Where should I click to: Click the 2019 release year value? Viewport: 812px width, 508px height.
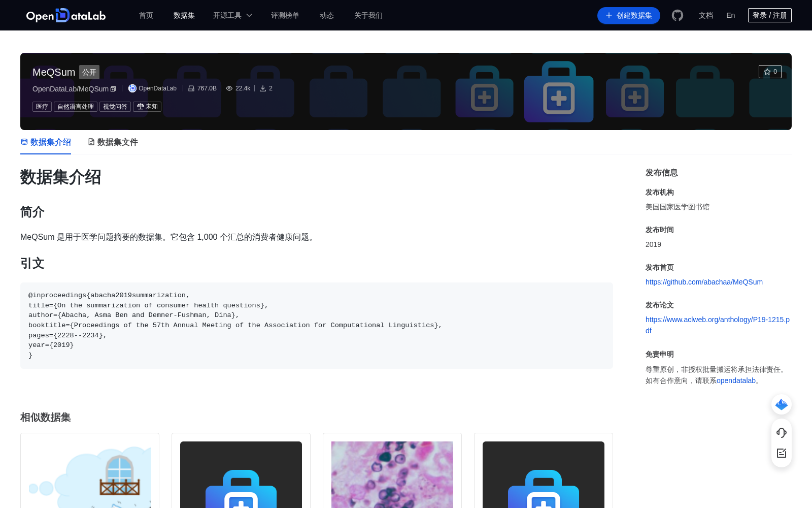click(653, 244)
